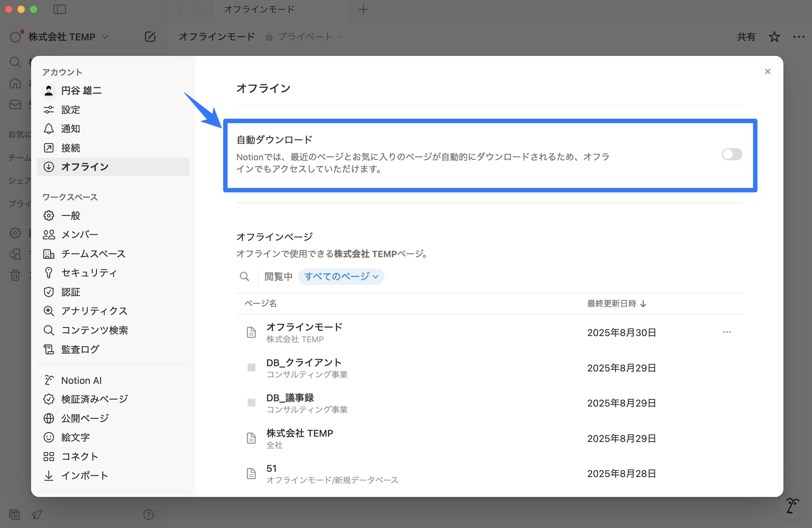Click the search icon in offline pages
812x528 pixels.
point(244,276)
